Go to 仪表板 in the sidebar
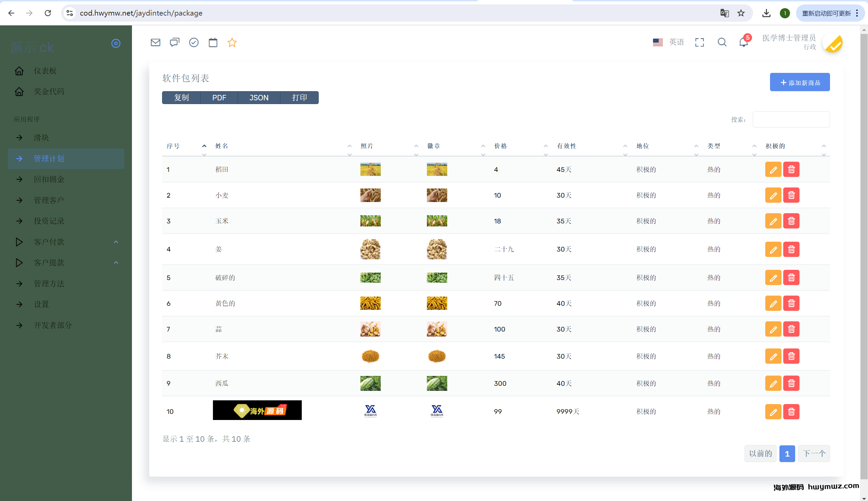 pos(45,71)
